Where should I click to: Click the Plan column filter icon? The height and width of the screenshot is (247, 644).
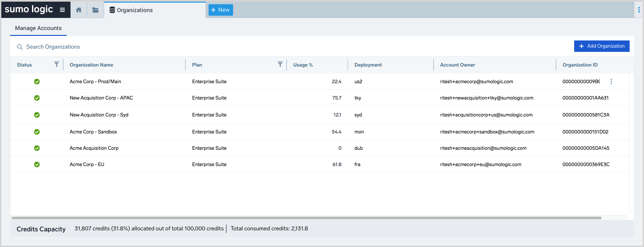(280, 64)
